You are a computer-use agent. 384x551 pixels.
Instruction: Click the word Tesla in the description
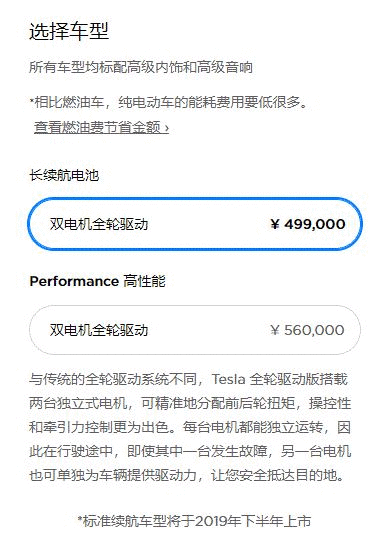click(228, 380)
